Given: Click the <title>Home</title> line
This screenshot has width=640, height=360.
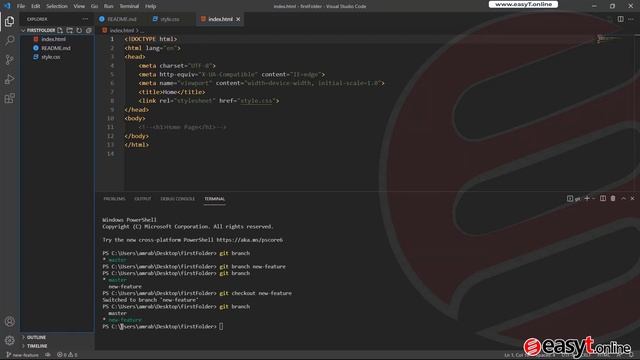Looking at the screenshot, I should 171,92.
